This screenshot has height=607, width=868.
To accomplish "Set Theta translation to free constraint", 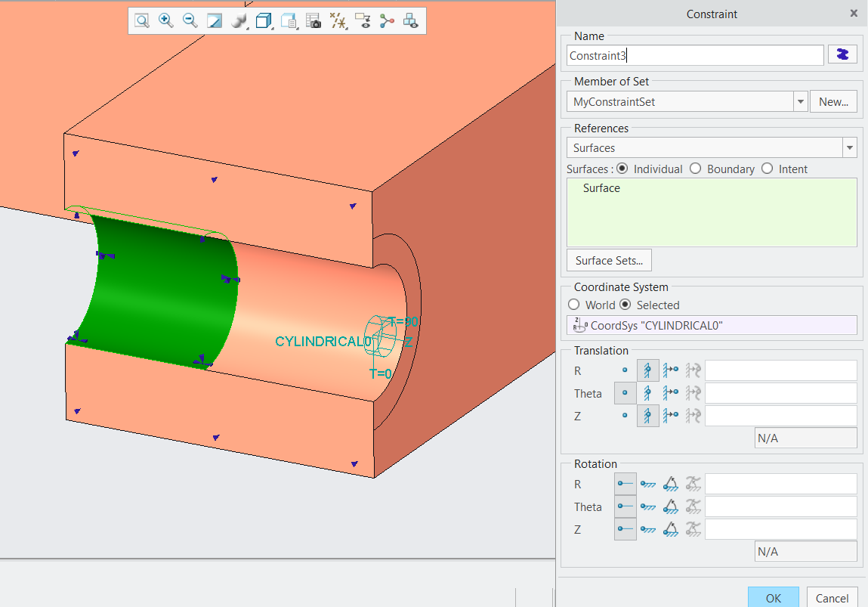I will point(625,393).
